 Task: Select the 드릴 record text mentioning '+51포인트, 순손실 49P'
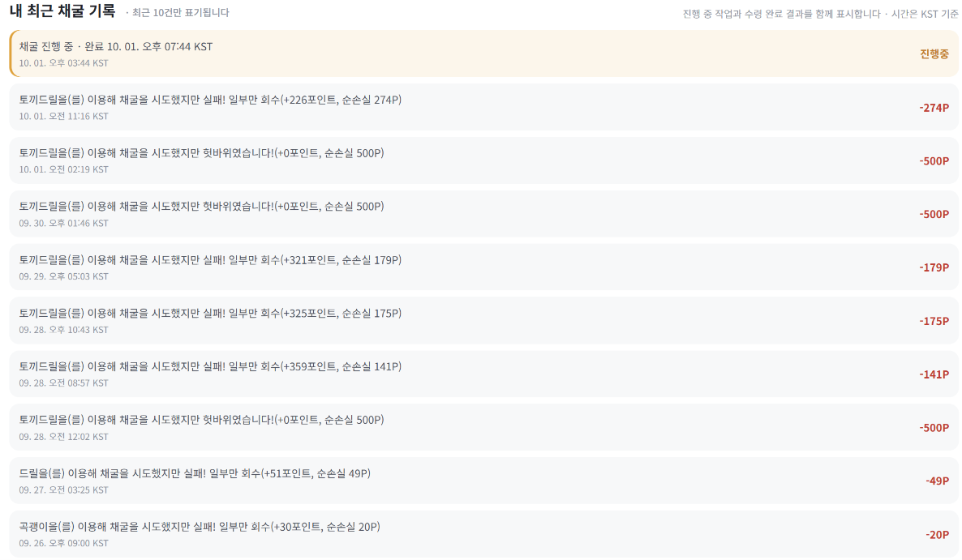[195, 473]
